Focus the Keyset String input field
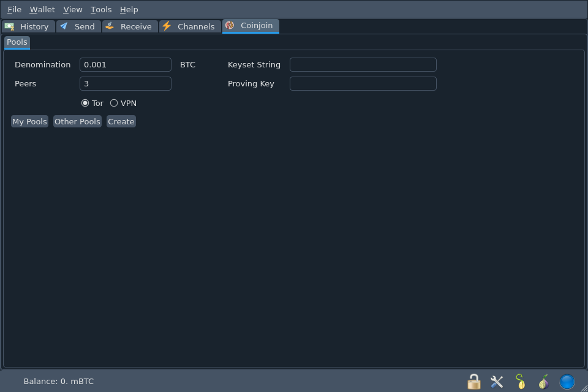The height and width of the screenshot is (392, 588). point(363,64)
